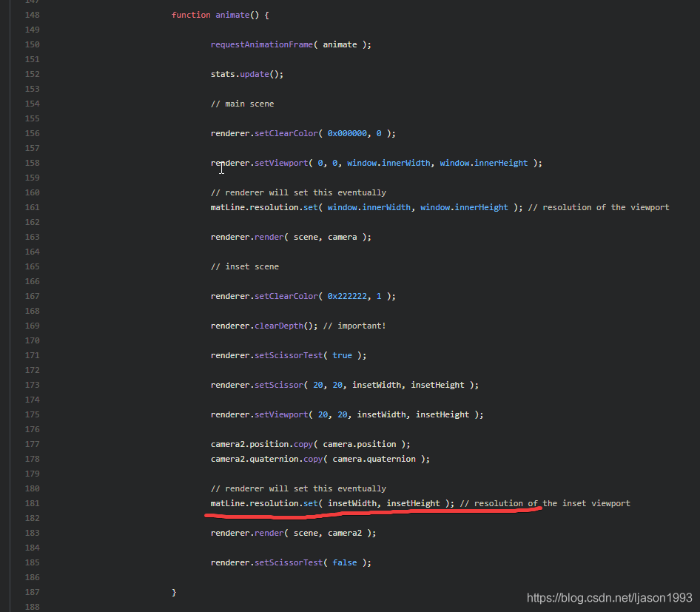This screenshot has width=700, height=612.
Task: Click renderer.clearDepth() call
Action: tap(264, 326)
